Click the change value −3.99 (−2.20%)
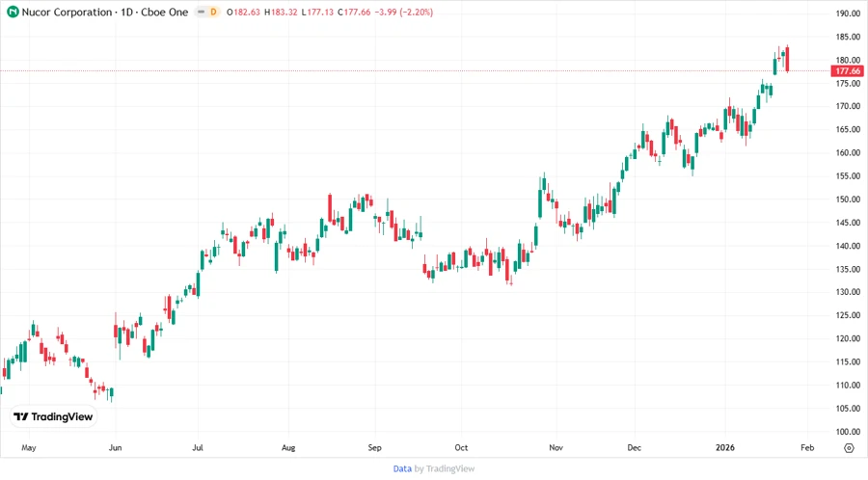 click(x=404, y=13)
